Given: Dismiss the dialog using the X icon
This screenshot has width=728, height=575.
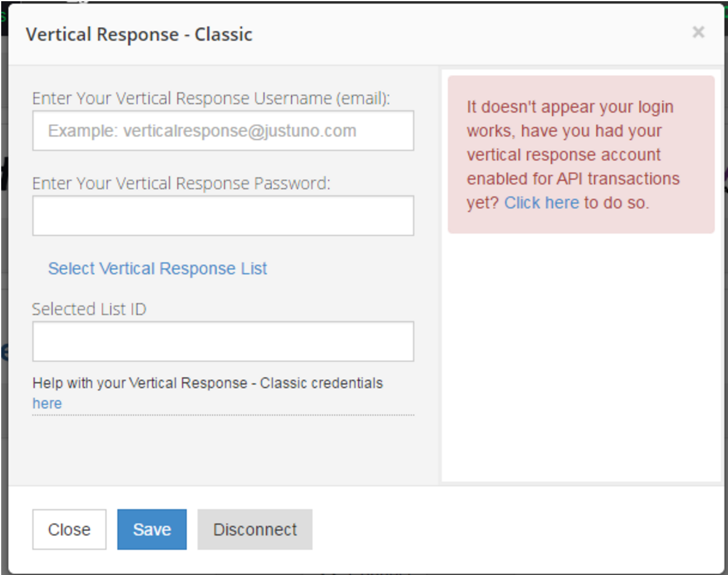Looking at the screenshot, I should [699, 33].
